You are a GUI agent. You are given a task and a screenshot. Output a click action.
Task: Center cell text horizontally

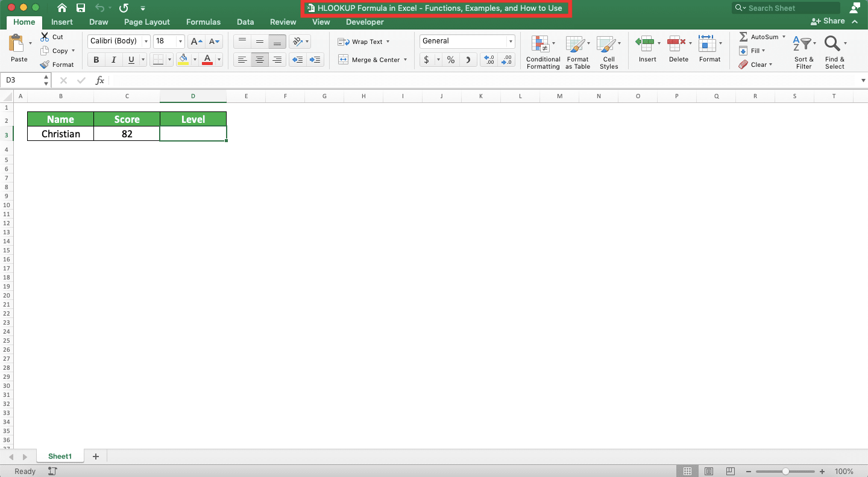click(x=260, y=60)
